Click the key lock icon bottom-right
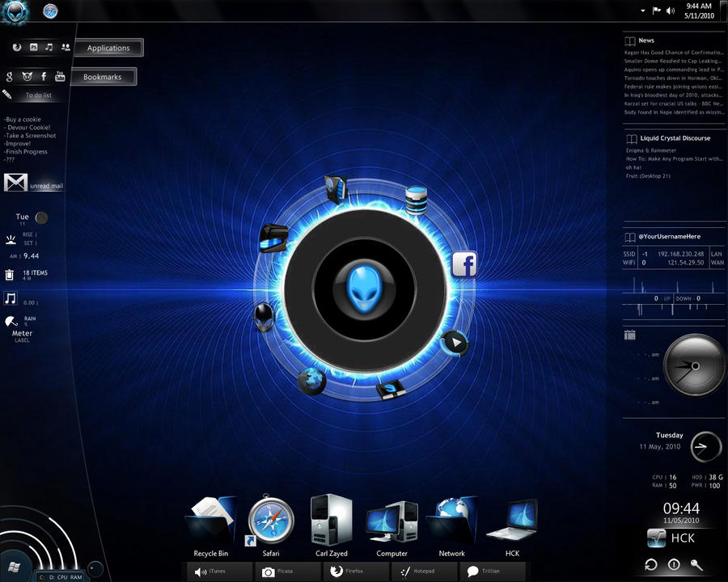The image size is (728, 582). click(x=696, y=564)
